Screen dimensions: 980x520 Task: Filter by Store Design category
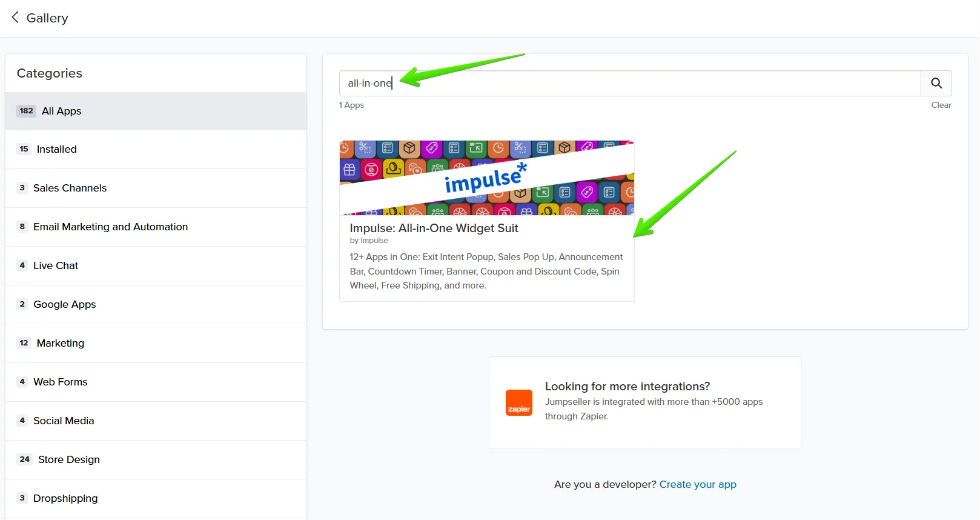tap(156, 459)
